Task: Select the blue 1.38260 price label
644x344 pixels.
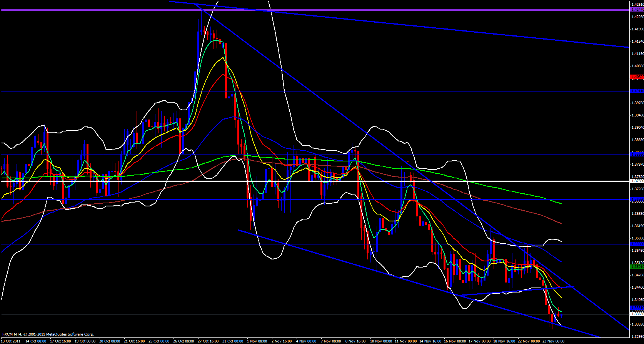Action: [x=637, y=155]
